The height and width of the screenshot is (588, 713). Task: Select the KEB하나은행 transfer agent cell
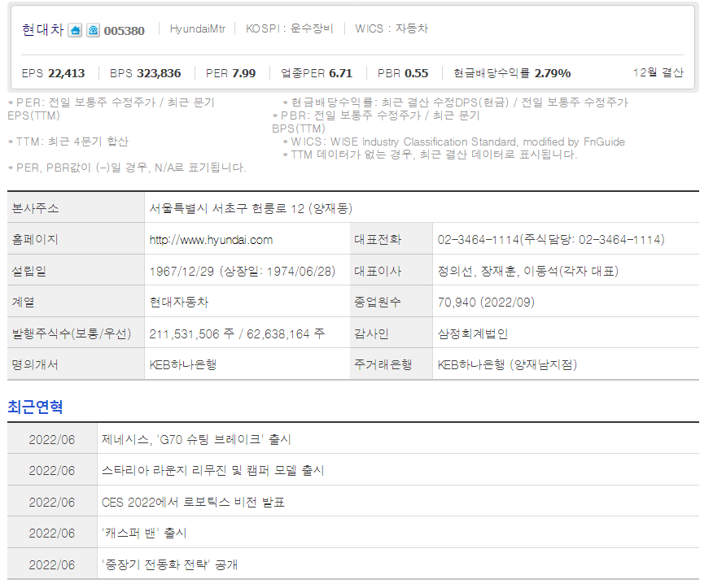point(247,364)
